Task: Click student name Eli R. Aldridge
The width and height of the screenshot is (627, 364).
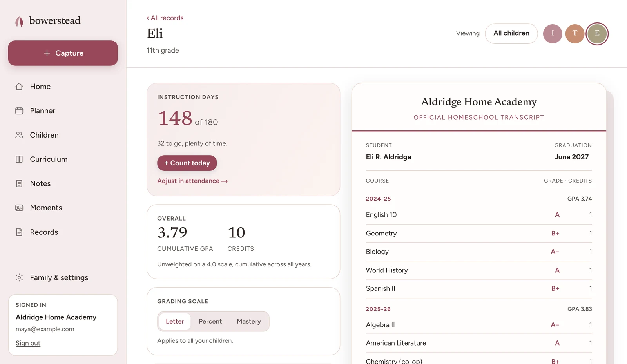Action: 389,157
